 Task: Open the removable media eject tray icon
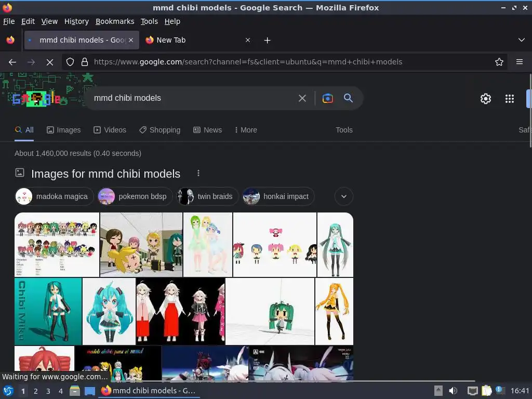pyautogui.click(x=438, y=391)
